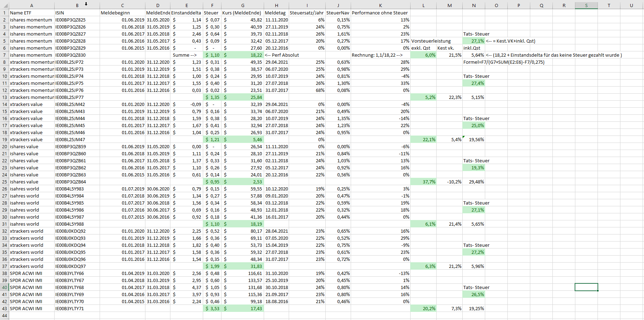The width and height of the screenshot is (644, 320).
Task: Click the 'Summe -->' cell
Action: coord(187,55)
